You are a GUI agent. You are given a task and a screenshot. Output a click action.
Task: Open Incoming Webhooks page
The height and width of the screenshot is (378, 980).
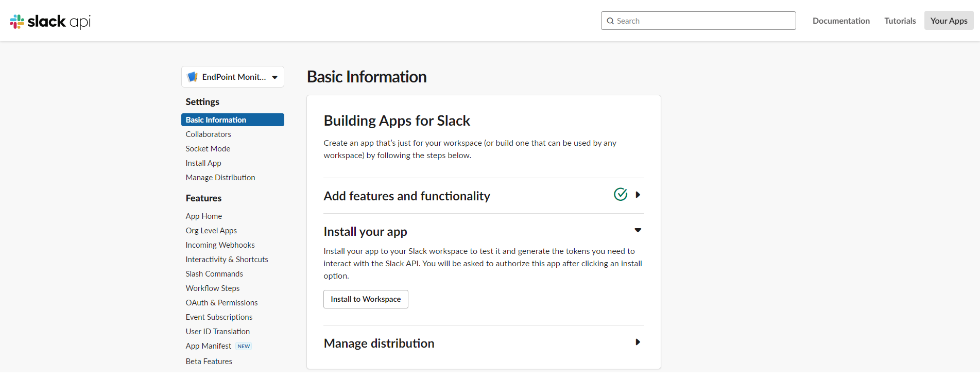220,245
